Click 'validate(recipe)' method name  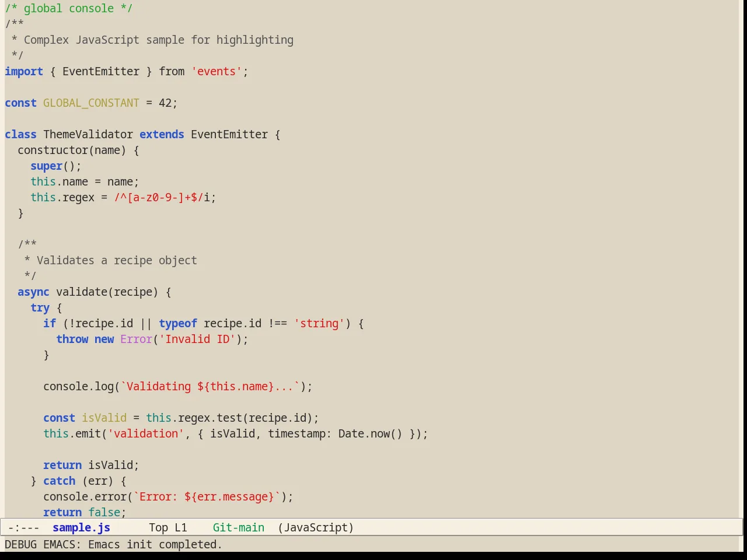(x=107, y=292)
